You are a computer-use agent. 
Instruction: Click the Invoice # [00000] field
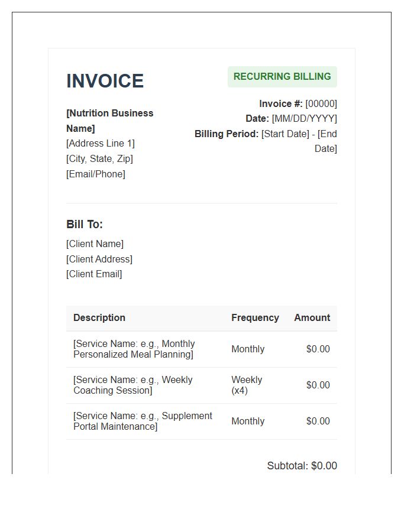[298, 103]
